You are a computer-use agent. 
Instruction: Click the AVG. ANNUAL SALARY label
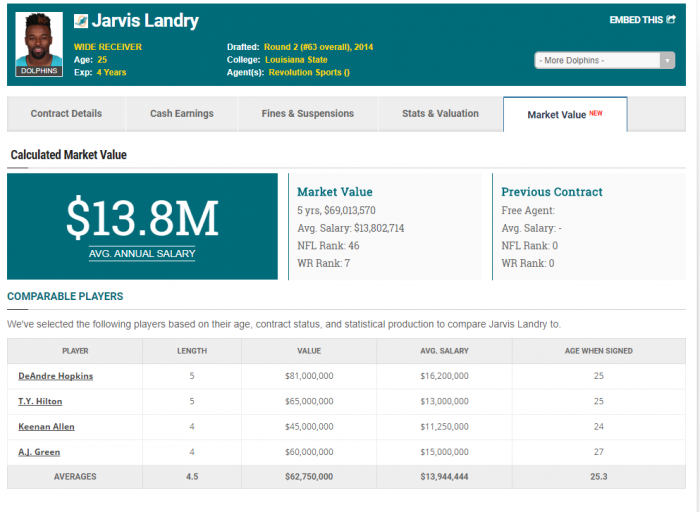click(x=142, y=254)
